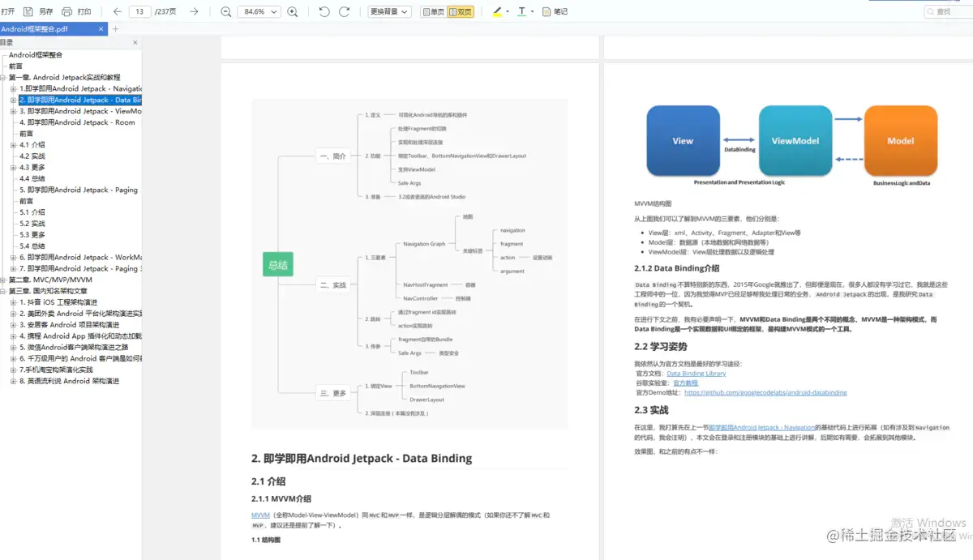Click the 另存 save-as icon
Image resolution: width=973 pixels, height=560 pixels.
coord(28,11)
